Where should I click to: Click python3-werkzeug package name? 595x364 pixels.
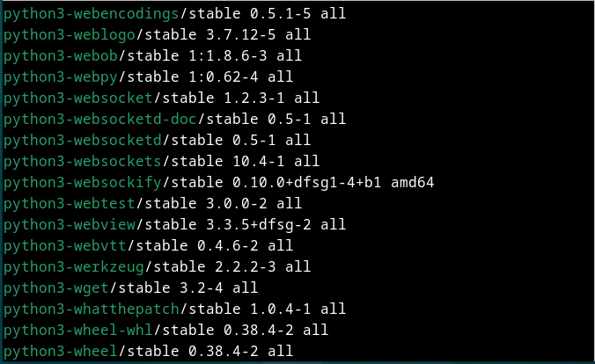74,267
